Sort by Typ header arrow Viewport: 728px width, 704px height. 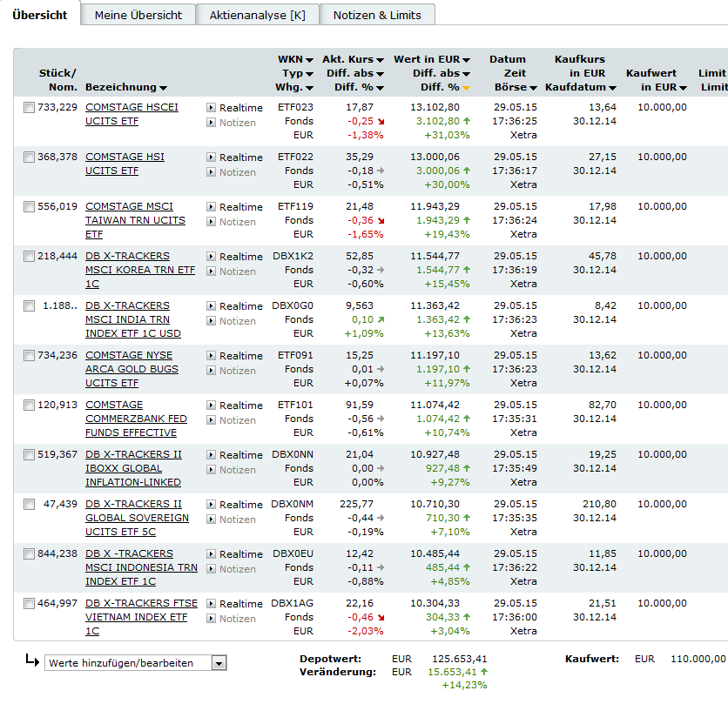pos(309,74)
